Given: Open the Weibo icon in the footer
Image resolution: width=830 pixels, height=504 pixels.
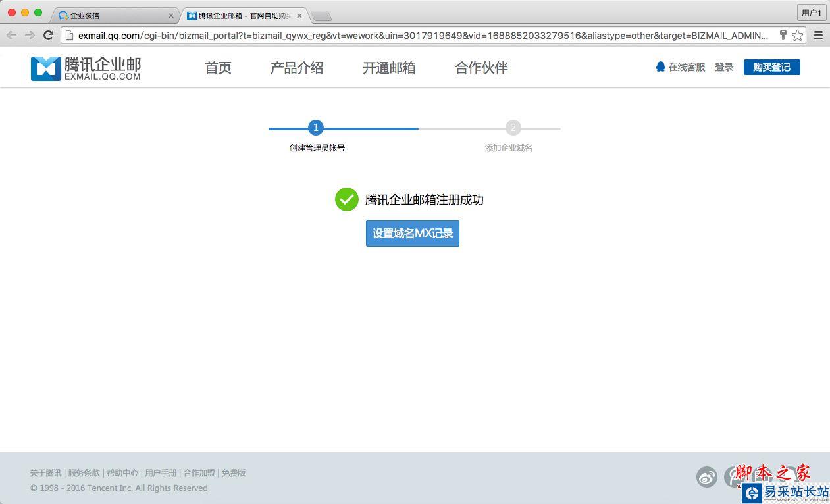Looking at the screenshot, I should (x=707, y=477).
